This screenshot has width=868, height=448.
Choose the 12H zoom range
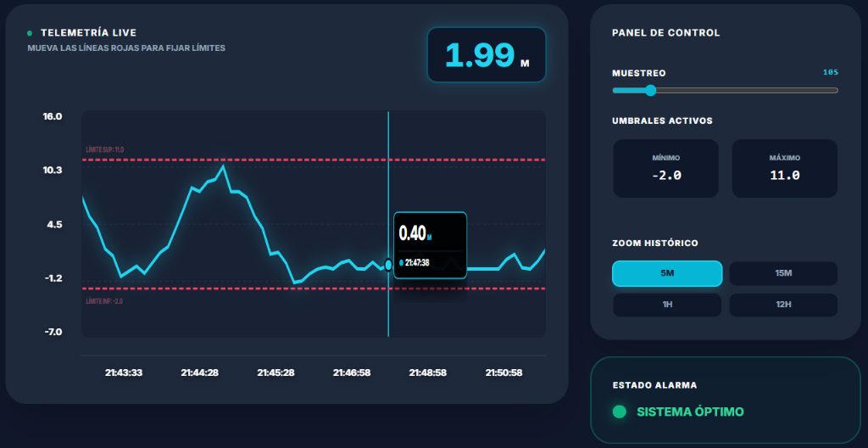783,305
